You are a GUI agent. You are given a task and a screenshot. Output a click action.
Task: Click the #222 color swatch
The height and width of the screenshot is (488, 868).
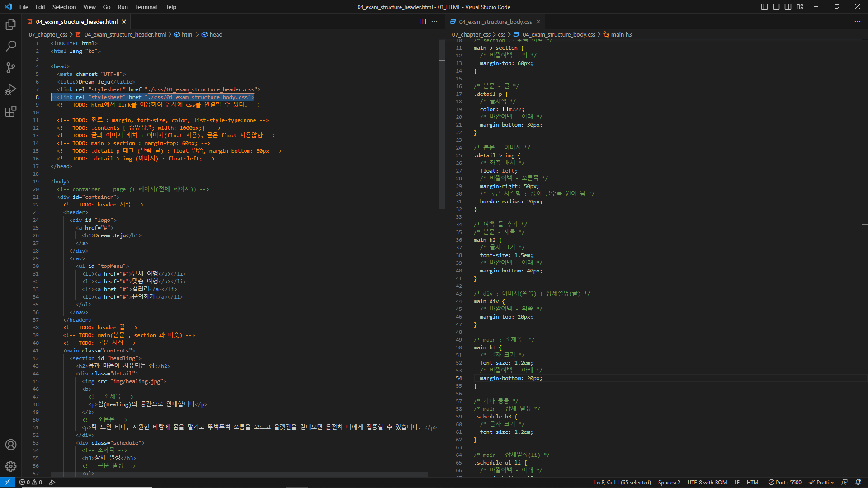click(505, 109)
